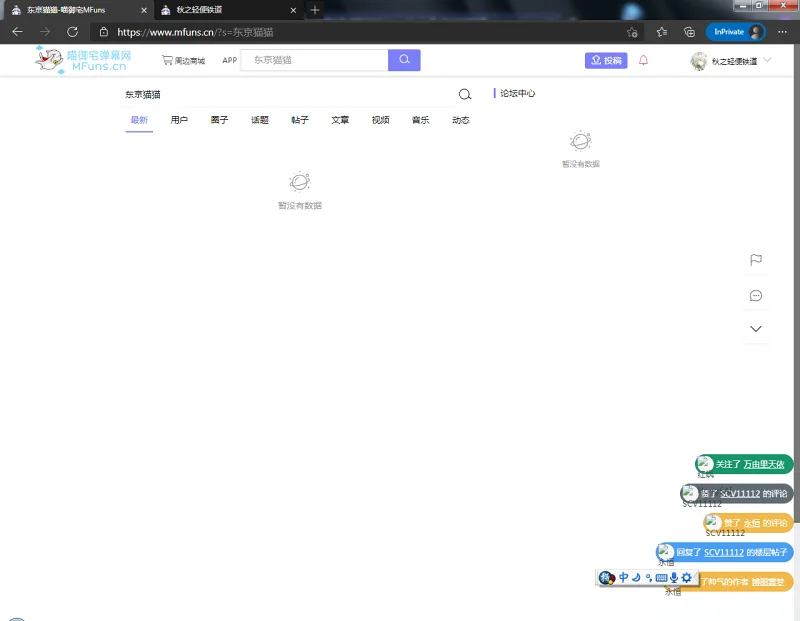
Task: Select the 音乐 results tab
Action: pos(421,120)
